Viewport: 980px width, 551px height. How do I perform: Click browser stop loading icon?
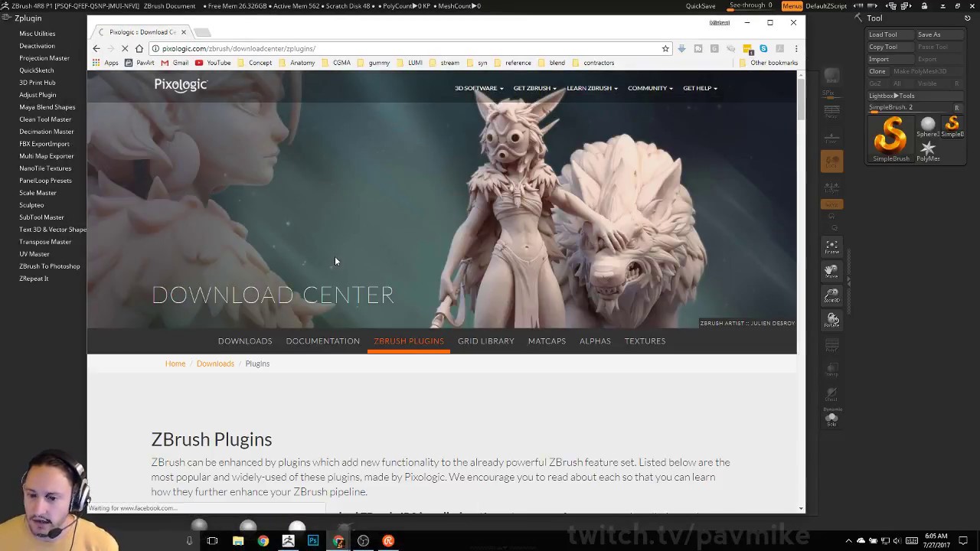(125, 48)
